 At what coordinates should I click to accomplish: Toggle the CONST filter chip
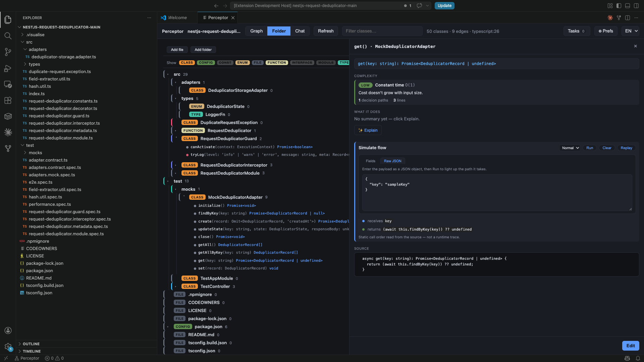coord(225,63)
